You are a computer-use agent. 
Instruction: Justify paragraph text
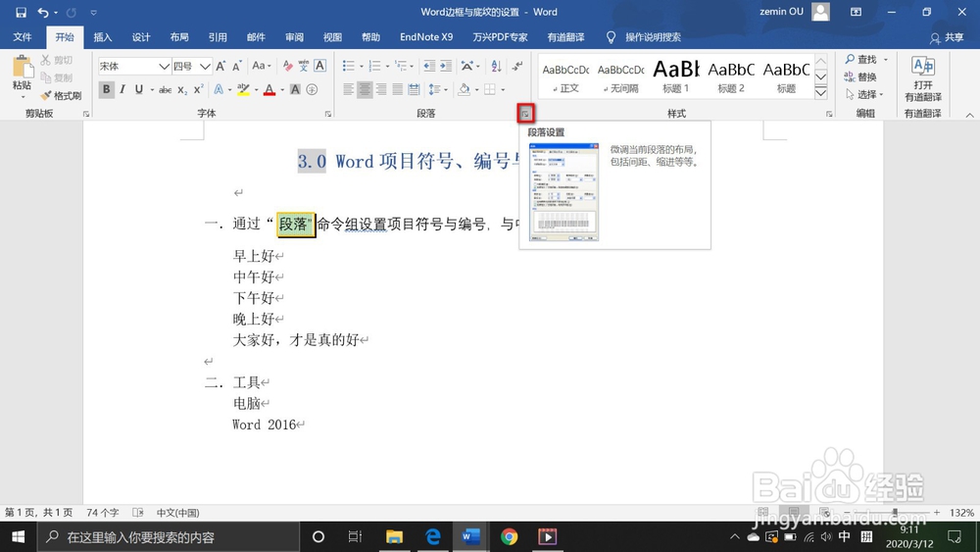(x=397, y=89)
